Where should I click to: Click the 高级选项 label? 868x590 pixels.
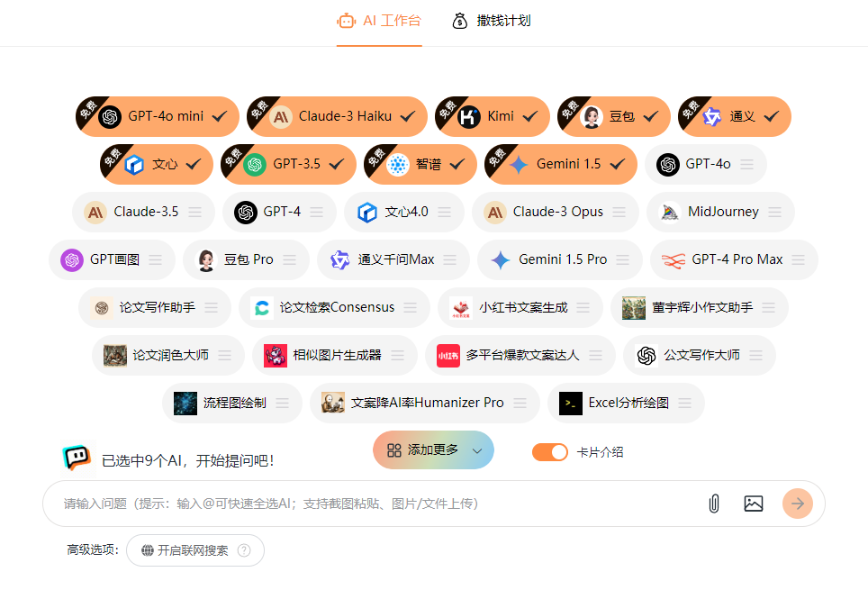tap(93, 550)
